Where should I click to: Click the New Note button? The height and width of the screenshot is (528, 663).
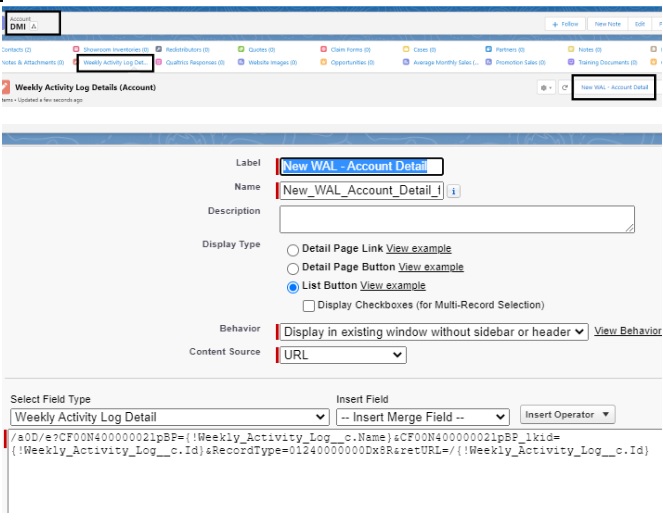coord(608,24)
